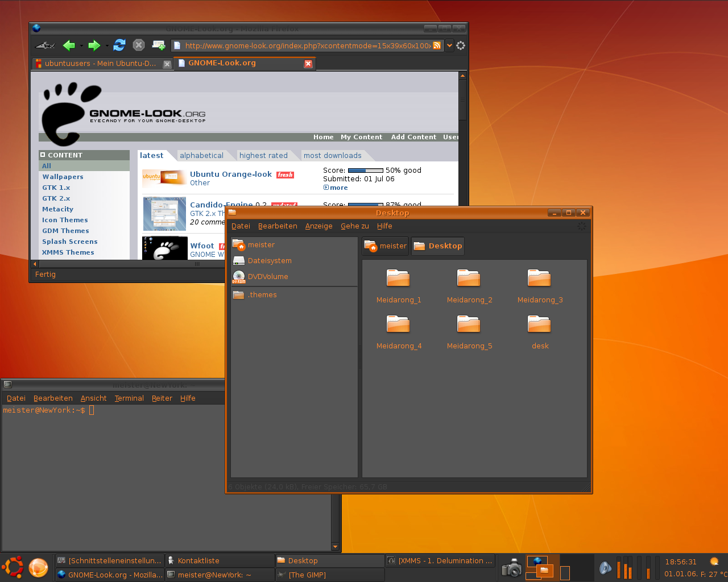Open the Gehe zu menu in the file manager
728x582 pixels.
pyautogui.click(x=354, y=226)
